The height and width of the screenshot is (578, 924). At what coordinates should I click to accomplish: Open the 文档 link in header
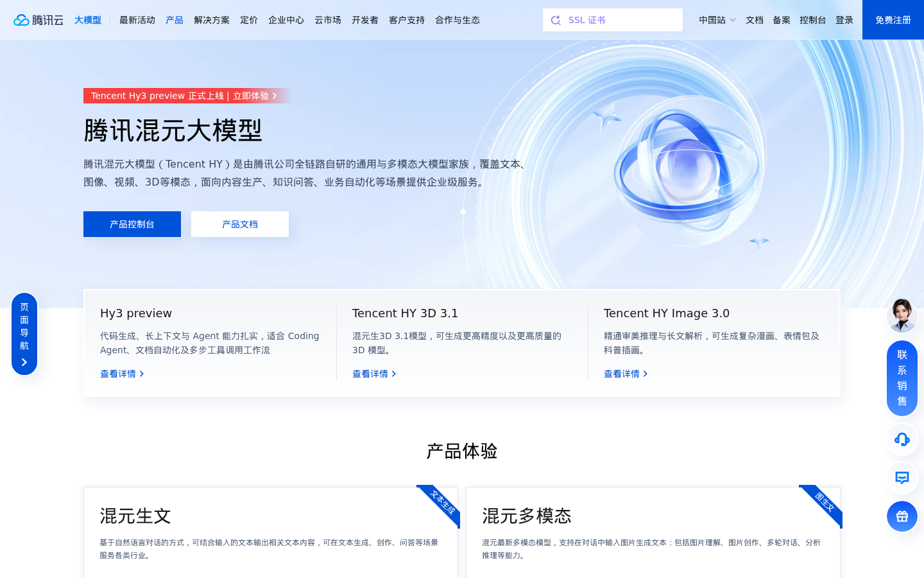[755, 20]
